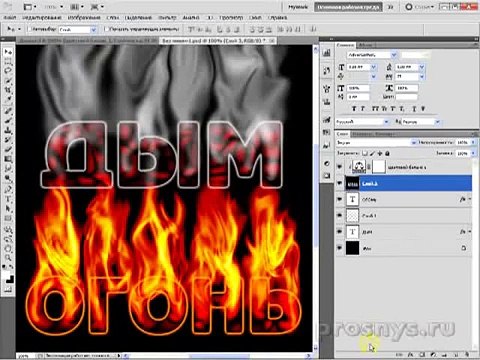The width and height of the screenshot is (480, 360).
Task: Click the essentials workspace button
Action: (x=348, y=7)
